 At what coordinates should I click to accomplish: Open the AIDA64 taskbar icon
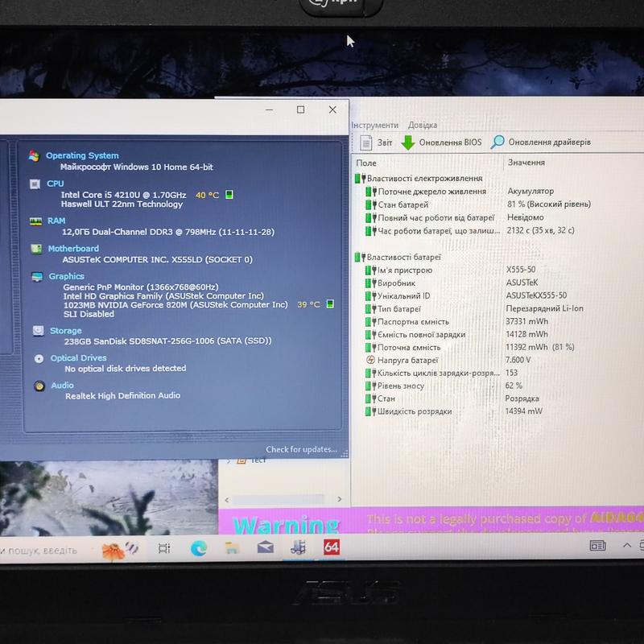click(331, 547)
